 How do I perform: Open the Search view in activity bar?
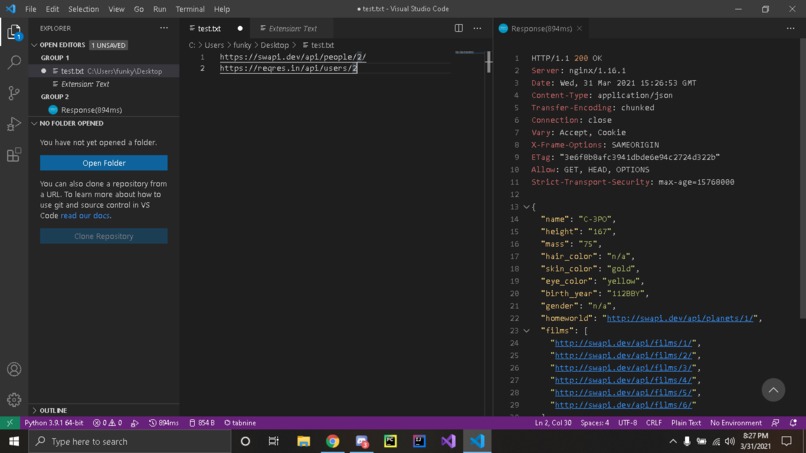(x=14, y=62)
